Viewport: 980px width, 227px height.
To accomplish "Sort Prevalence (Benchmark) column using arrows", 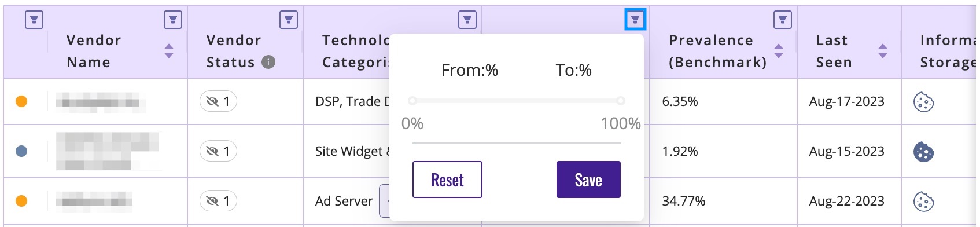I will click(779, 51).
